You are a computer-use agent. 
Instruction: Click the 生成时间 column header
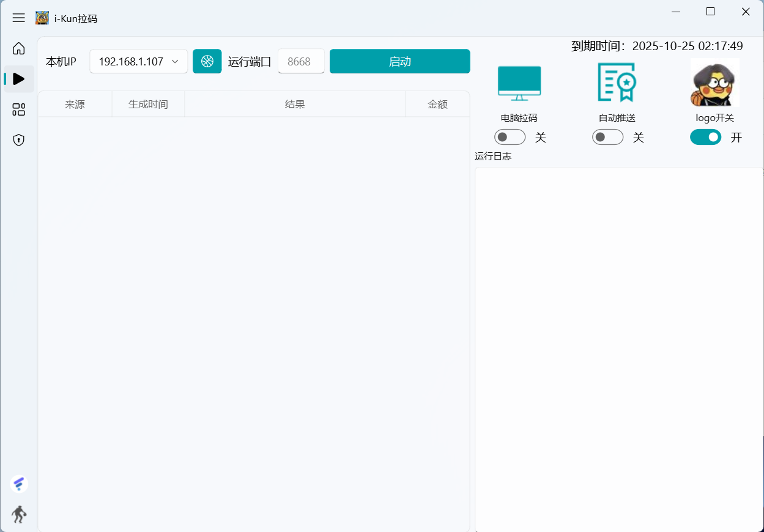pyautogui.click(x=148, y=105)
